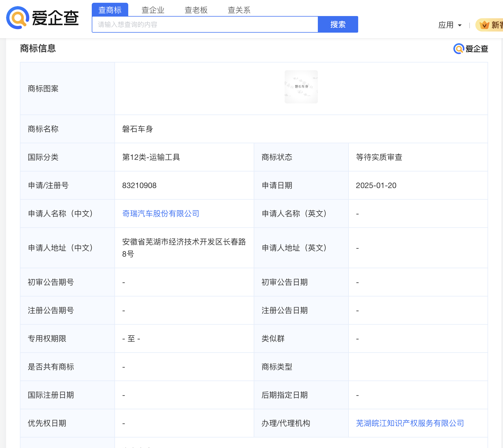Image resolution: width=503 pixels, height=448 pixels.
Task: Open the 查老板 tab
Action: (x=196, y=10)
